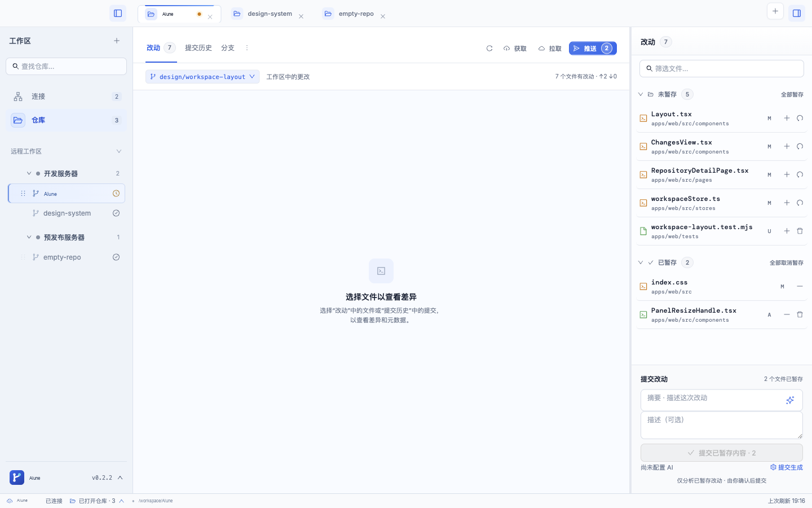Discard changes to Layout.tsx

coord(800,118)
